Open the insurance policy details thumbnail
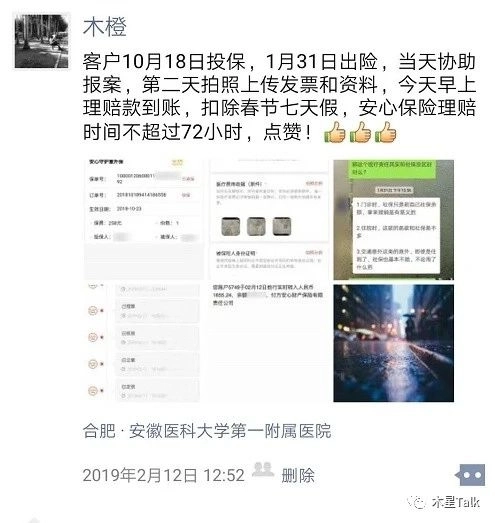Image resolution: width=495 pixels, height=523 pixels. click(144, 219)
